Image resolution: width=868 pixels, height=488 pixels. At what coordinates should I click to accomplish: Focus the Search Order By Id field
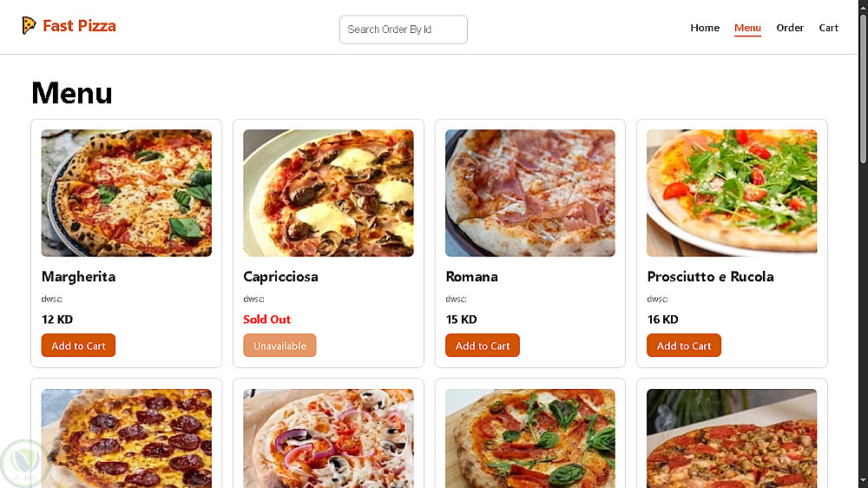tap(403, 30)
